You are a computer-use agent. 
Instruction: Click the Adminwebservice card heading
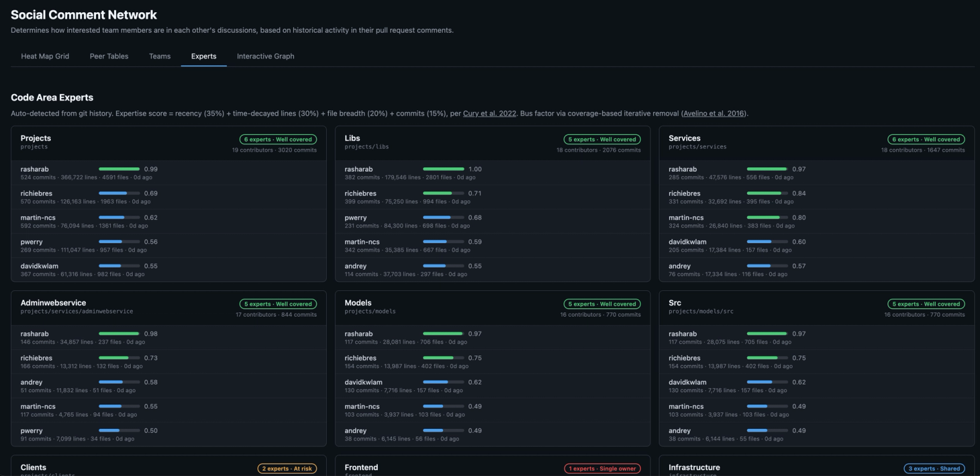[54, 303]
